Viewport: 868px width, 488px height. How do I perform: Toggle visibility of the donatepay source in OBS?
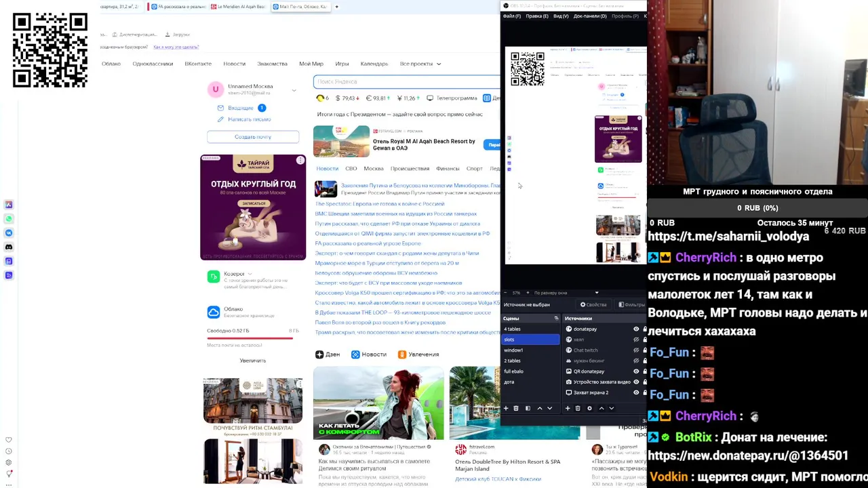click(636, 329)
